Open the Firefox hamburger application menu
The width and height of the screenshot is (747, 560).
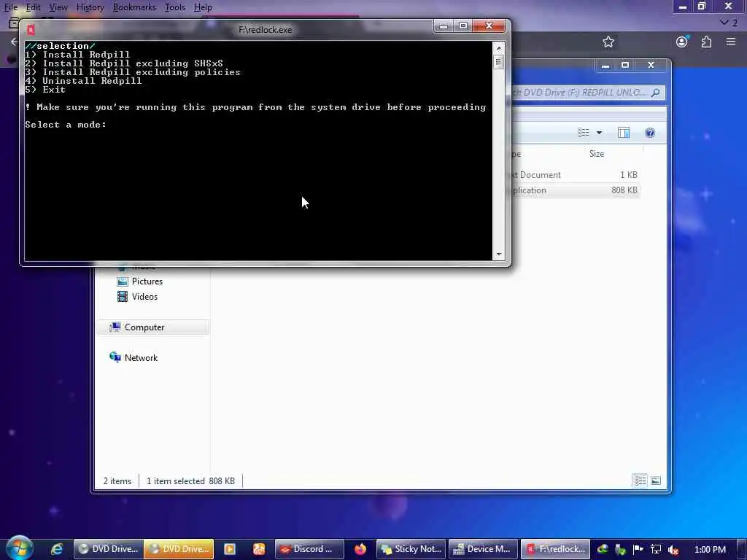click(731, 42)
